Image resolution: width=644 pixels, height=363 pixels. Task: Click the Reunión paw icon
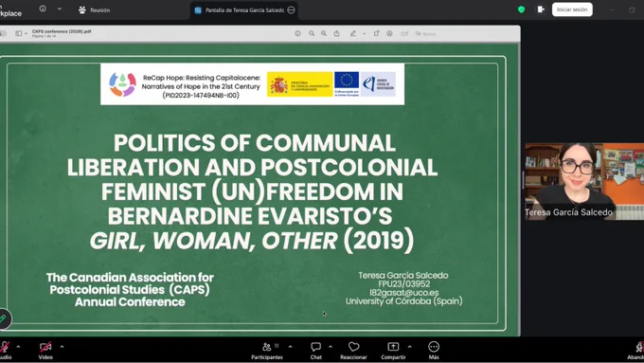pyautogui.click(x=82, y=9)
